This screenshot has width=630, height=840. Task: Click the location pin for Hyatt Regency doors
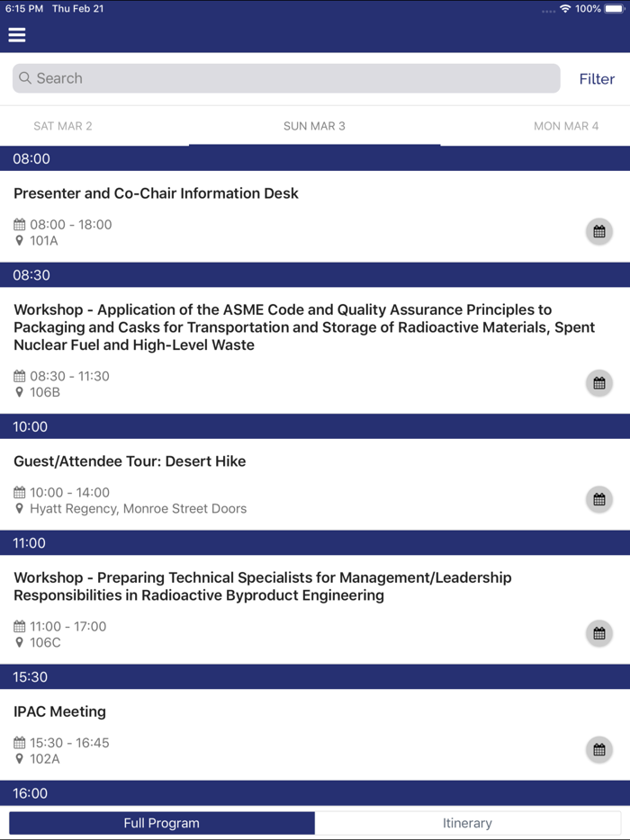click(x=20, y=508)
